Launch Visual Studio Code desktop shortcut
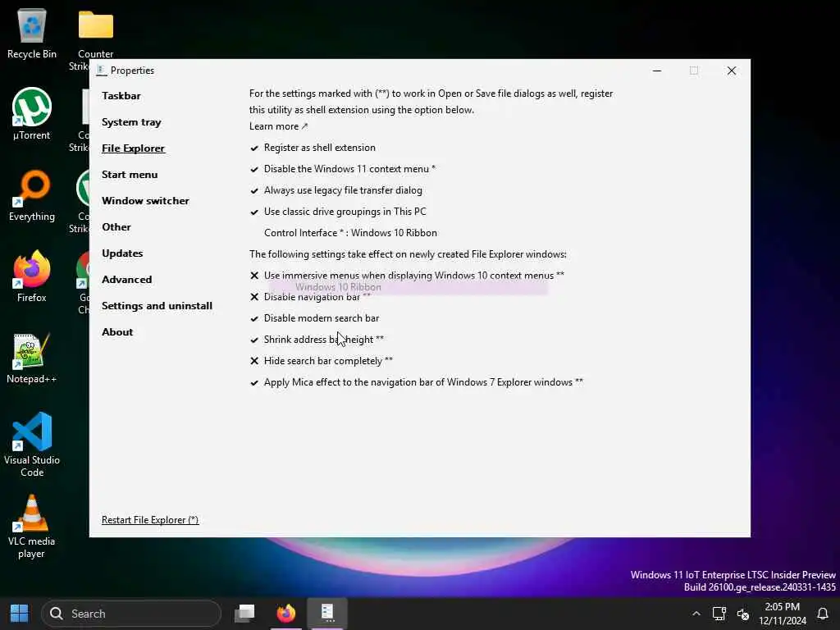 [x=32, y=445]
